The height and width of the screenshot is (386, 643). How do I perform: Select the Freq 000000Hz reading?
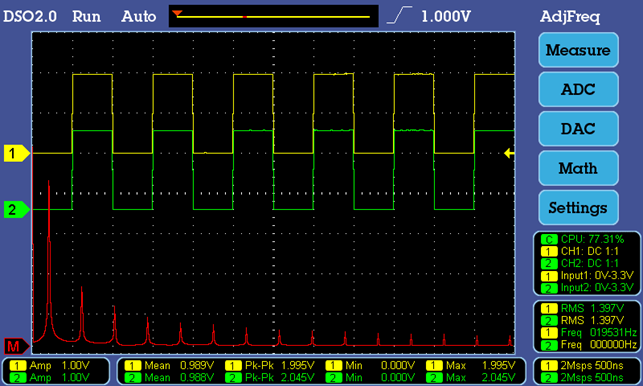[598, 345]
